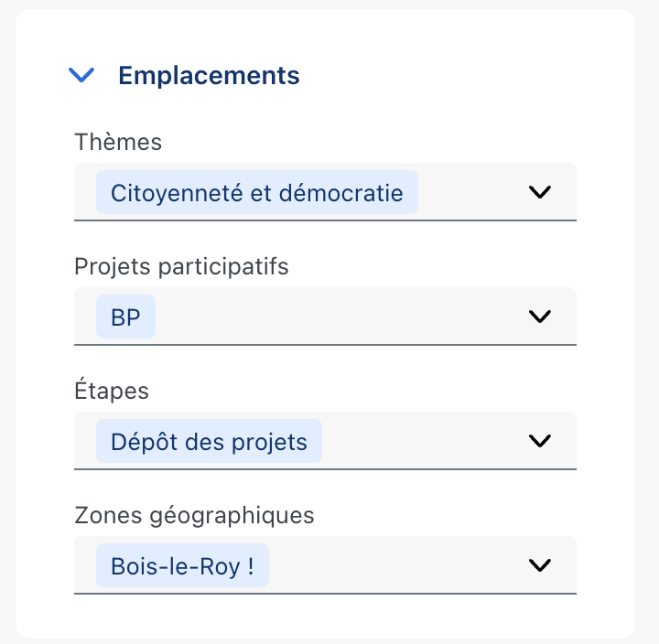
Task: Expand the Zones géographiques dropdown chevron
Action: click(x=540, y=565)
